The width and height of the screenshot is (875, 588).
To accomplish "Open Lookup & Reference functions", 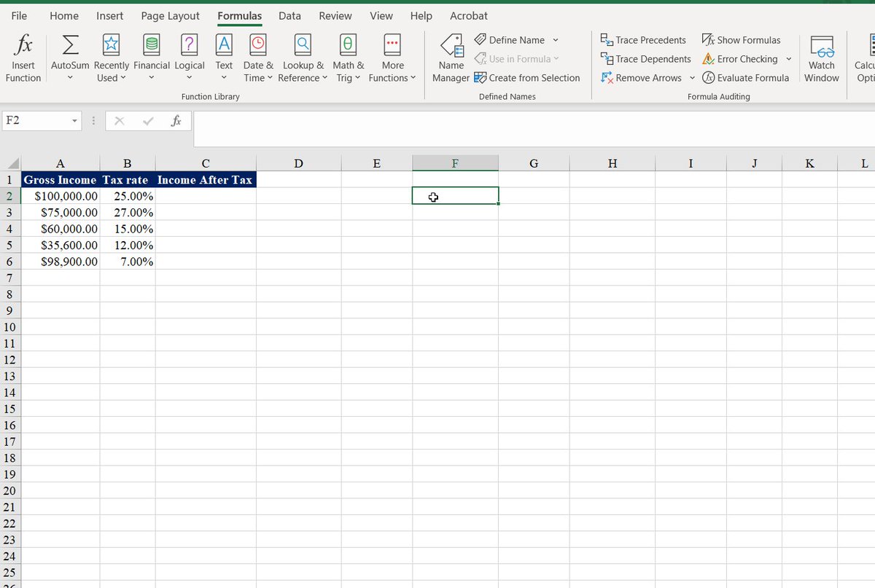I will tap(303, 58).
